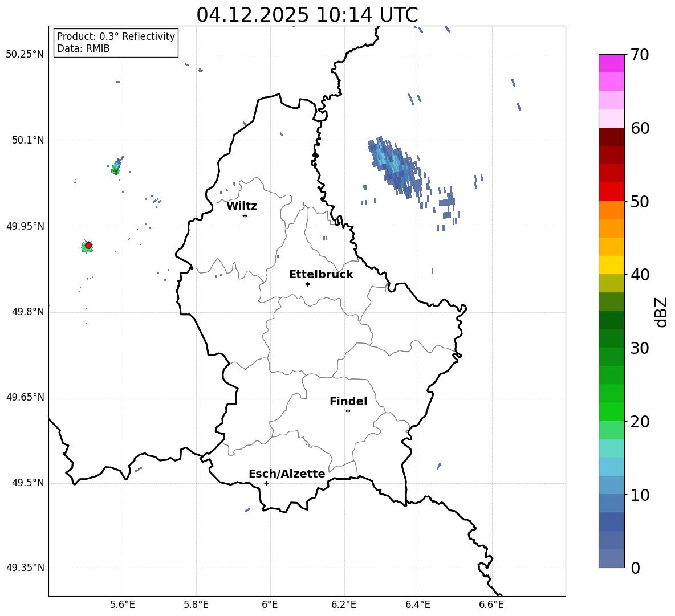
Task: Click the colorbar 50 tick label
Action: (640, 202)
